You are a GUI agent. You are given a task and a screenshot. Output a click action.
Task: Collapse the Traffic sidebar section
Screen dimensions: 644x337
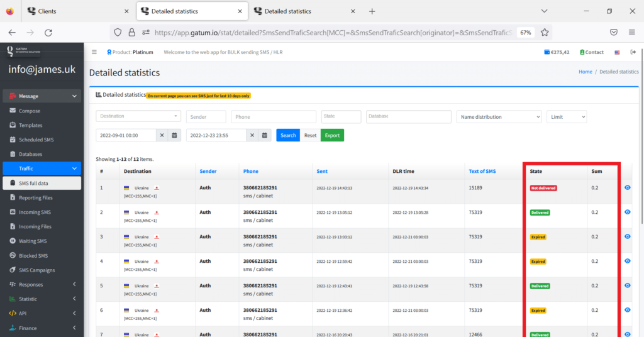pos(42,168)
